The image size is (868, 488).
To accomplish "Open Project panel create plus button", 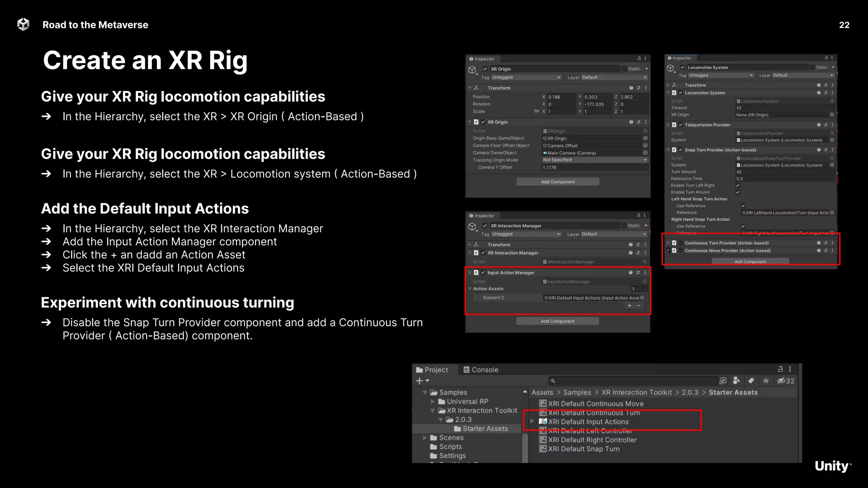I will pos(423,381).
